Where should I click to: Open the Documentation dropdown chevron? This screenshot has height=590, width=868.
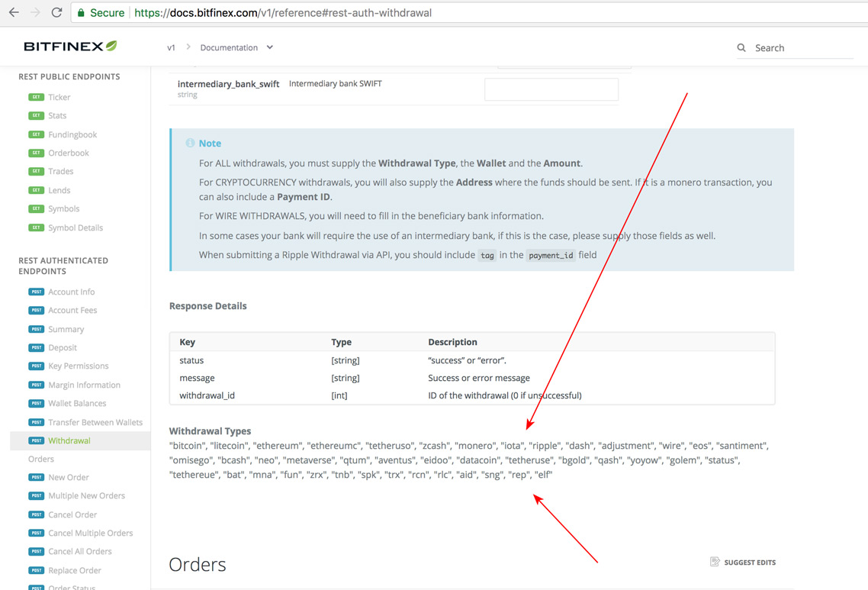269,47
